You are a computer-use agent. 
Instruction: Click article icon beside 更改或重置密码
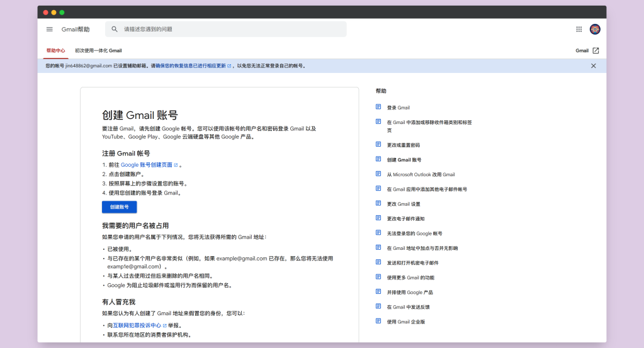point(378,144)
